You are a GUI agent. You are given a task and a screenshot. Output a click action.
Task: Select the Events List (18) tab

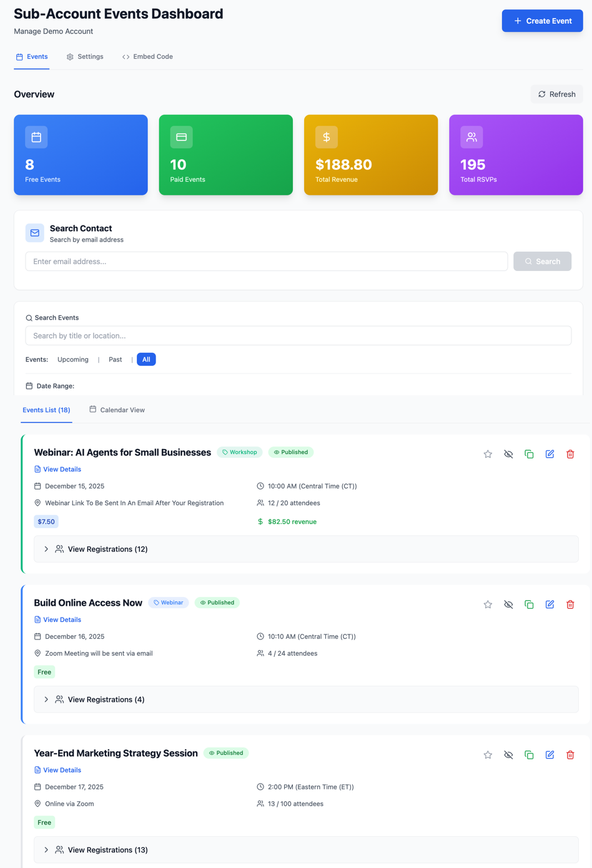pyautogui.click(x=46, y=410)
